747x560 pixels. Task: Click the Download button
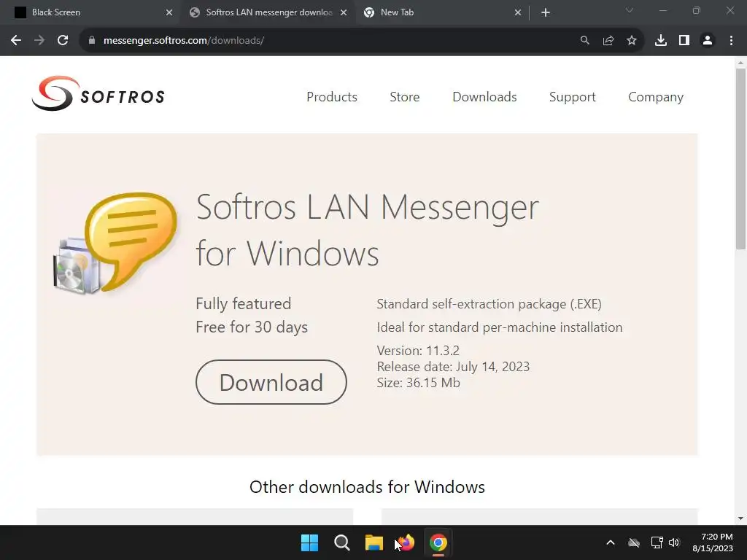[271, 382]
